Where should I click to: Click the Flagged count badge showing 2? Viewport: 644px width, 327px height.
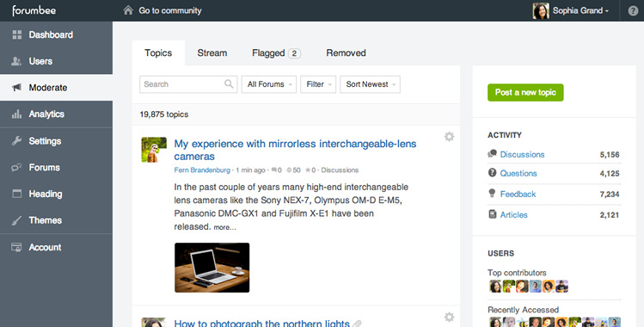point(294,53)
